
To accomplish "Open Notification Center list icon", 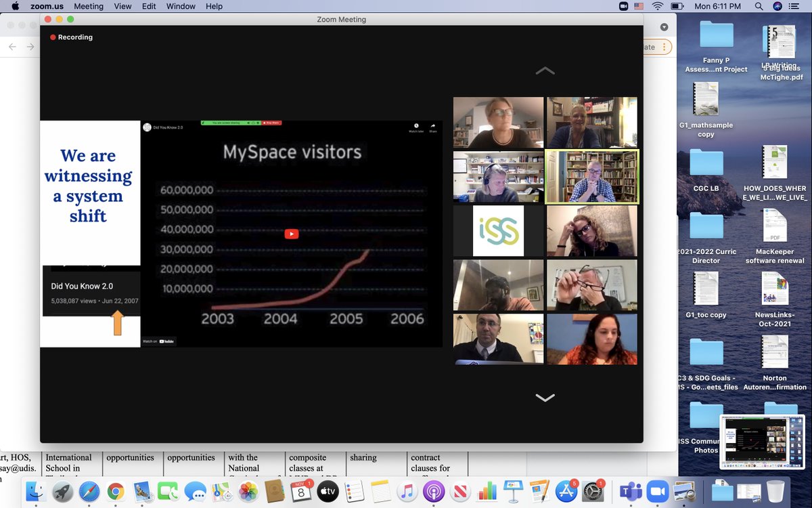I will click(x=796, y=6).
